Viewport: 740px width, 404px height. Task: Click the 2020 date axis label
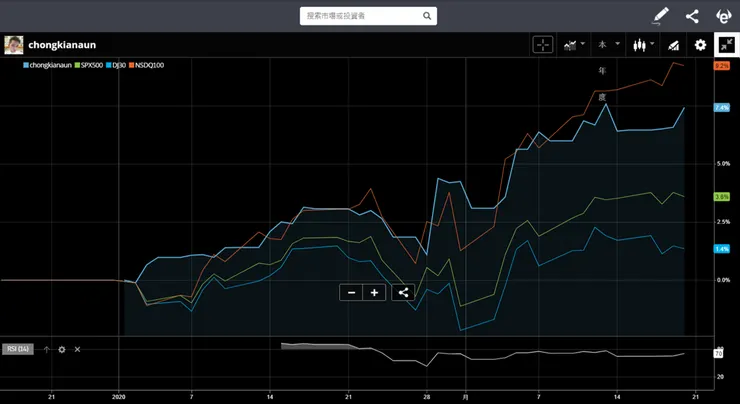point(118,397)
